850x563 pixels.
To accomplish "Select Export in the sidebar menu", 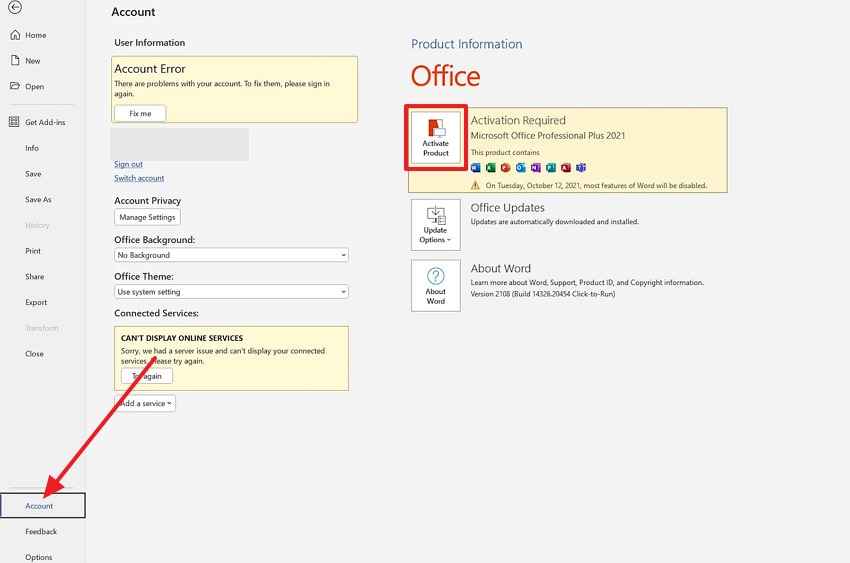I will pos(36,302).
